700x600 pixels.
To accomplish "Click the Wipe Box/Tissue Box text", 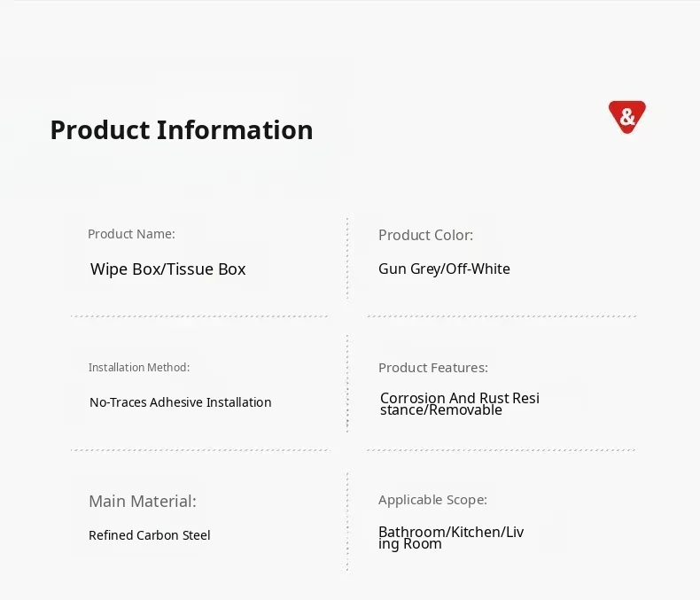I will point(168,269).
